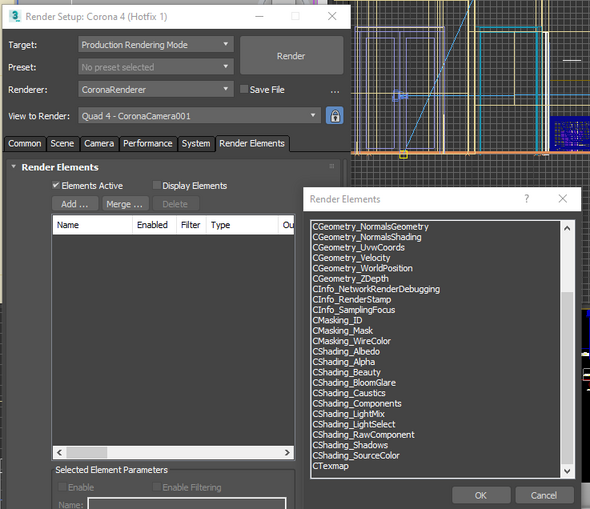590x509 pixels.
Task: Enable the Display Elements checkbox
Action: click(x=157, y=185)
